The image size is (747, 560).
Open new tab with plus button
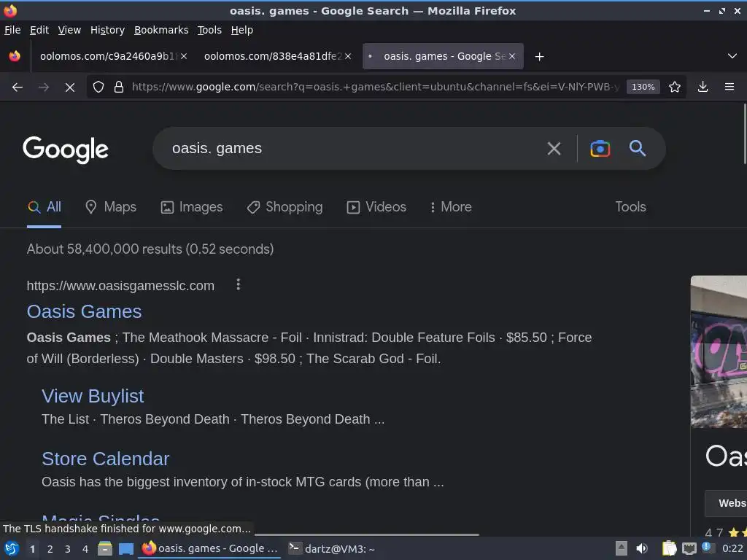click(x=539, y=57)
